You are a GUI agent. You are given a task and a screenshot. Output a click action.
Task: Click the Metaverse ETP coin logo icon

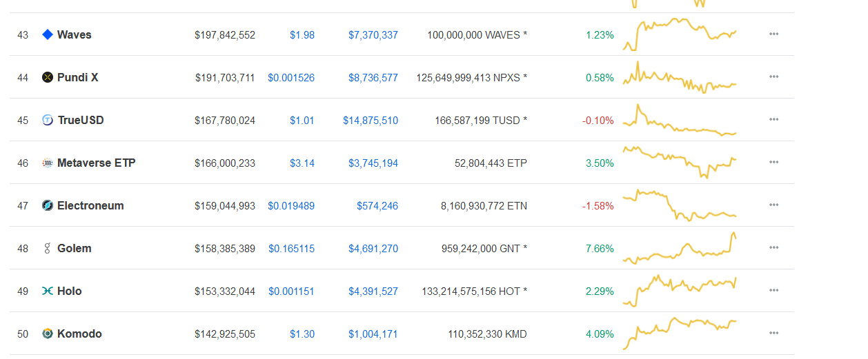(x=48, y=163)
